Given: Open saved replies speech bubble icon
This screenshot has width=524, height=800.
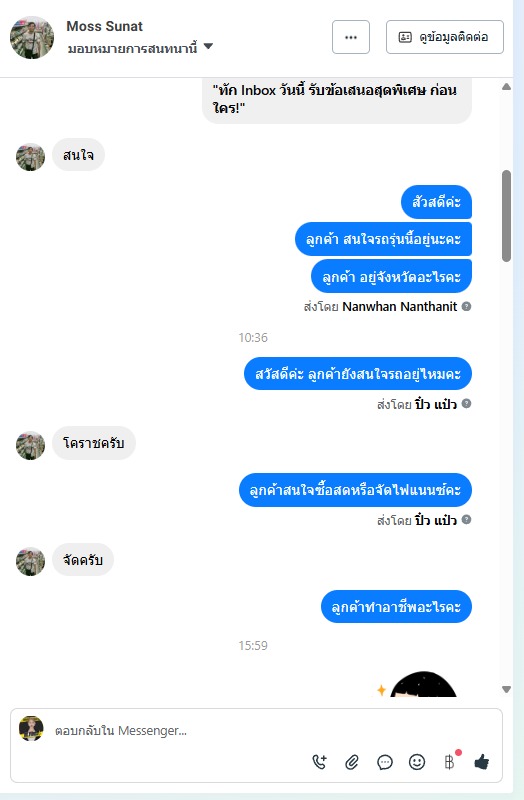Looking at the screenshot, I should [385, 762].
